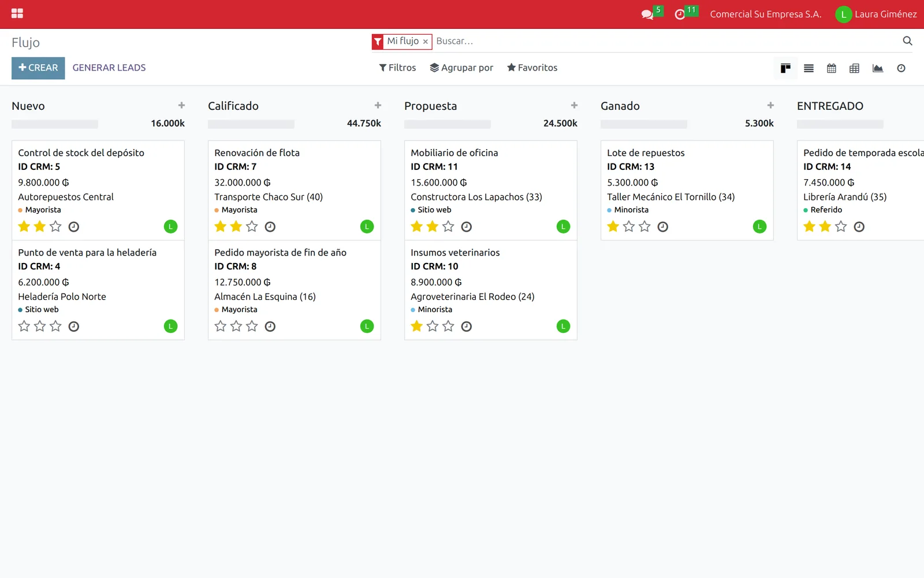Add a quick lead in Ganado column
Screen dimensions: 924x578
point(770,105)
